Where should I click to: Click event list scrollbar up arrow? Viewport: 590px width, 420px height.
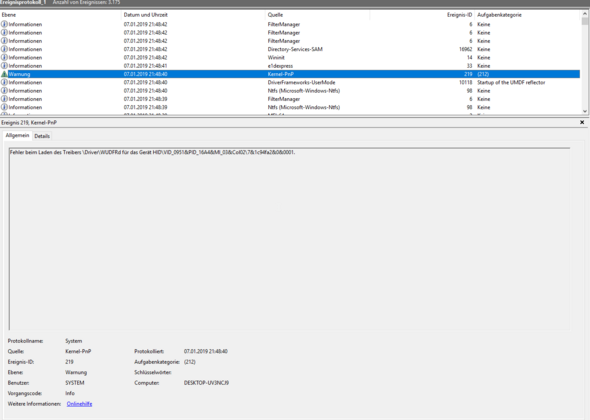(x=585, y=14)
